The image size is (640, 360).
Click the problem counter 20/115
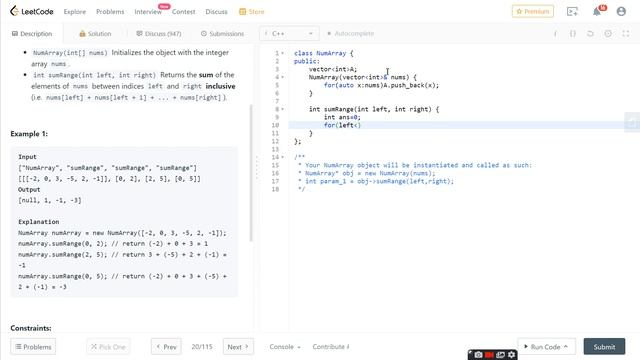tap(202, 347)
